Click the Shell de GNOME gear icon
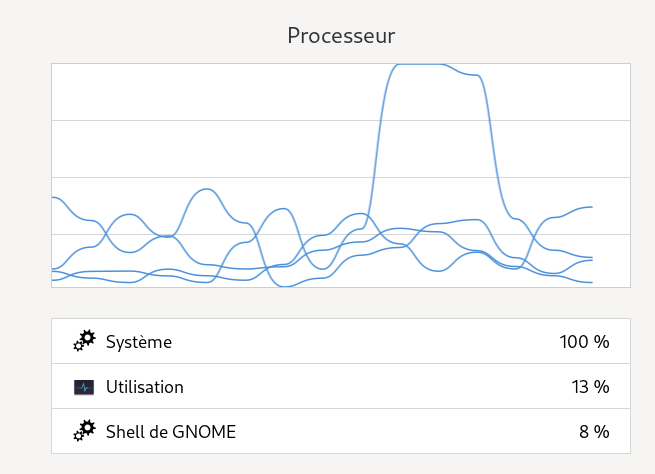The width and height of the screenshot is (655, 474). coord(84,431)
